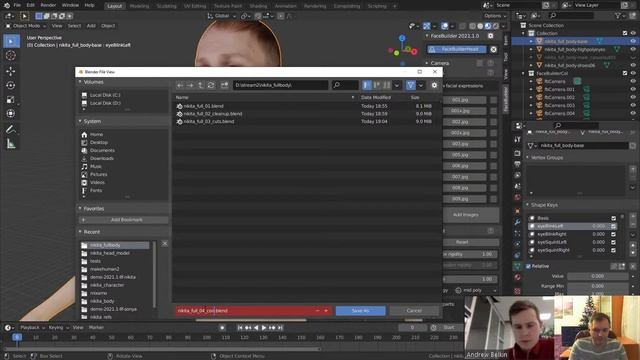The image size is (640, 360).
Task: Select the Cursor tool in viewport toolbar
Action: point(11,56)
